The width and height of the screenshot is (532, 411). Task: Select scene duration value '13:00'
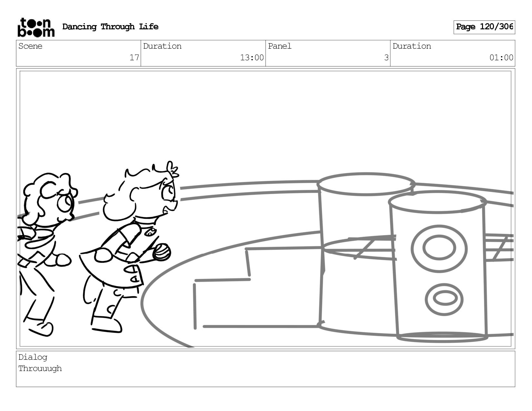(252, 58)
